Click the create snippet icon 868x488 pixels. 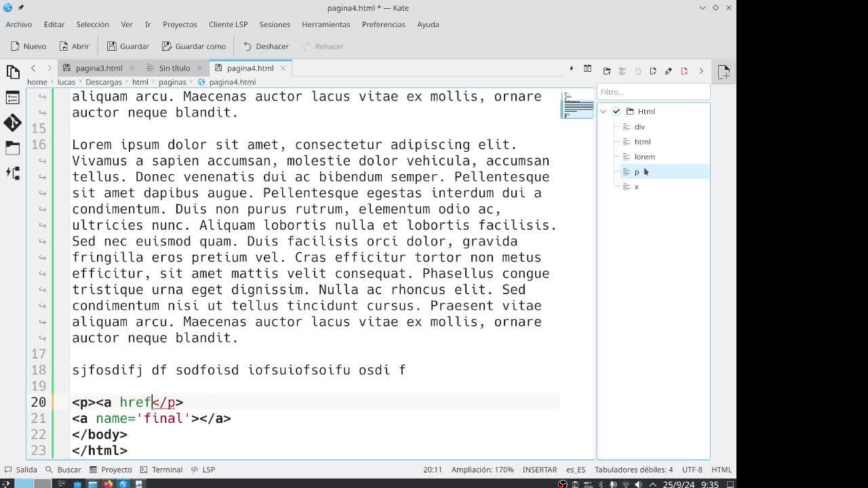tap(653, 71)
